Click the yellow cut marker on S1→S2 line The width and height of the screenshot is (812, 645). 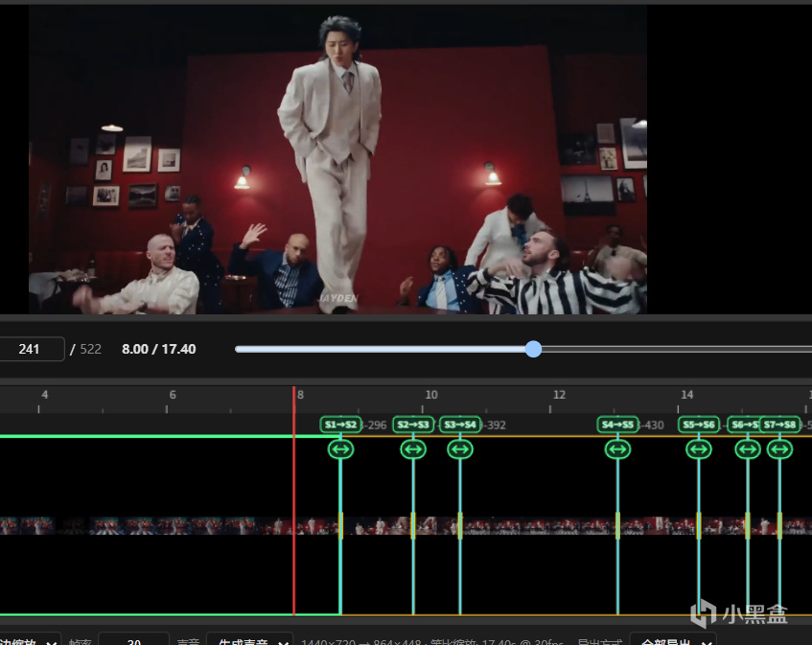pyautogui.click(x=340, y=525)
